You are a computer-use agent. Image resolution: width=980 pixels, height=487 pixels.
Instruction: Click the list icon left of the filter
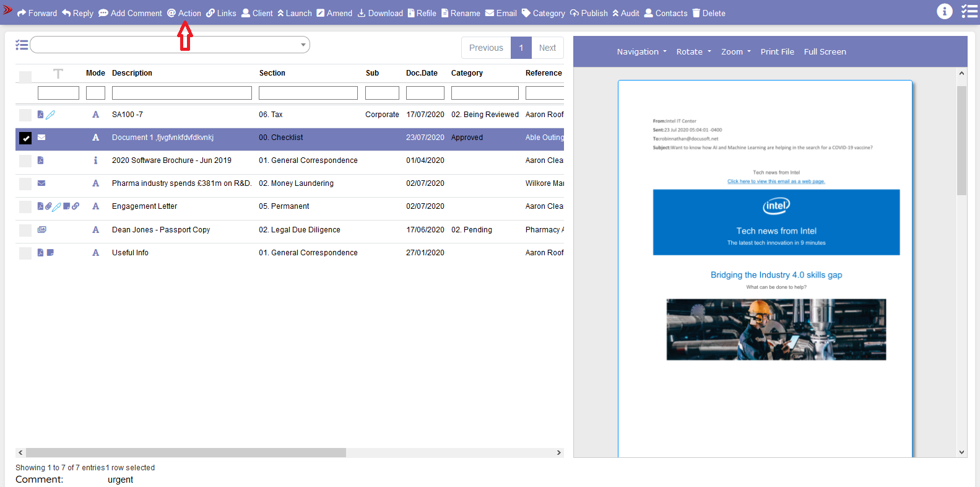22,45
